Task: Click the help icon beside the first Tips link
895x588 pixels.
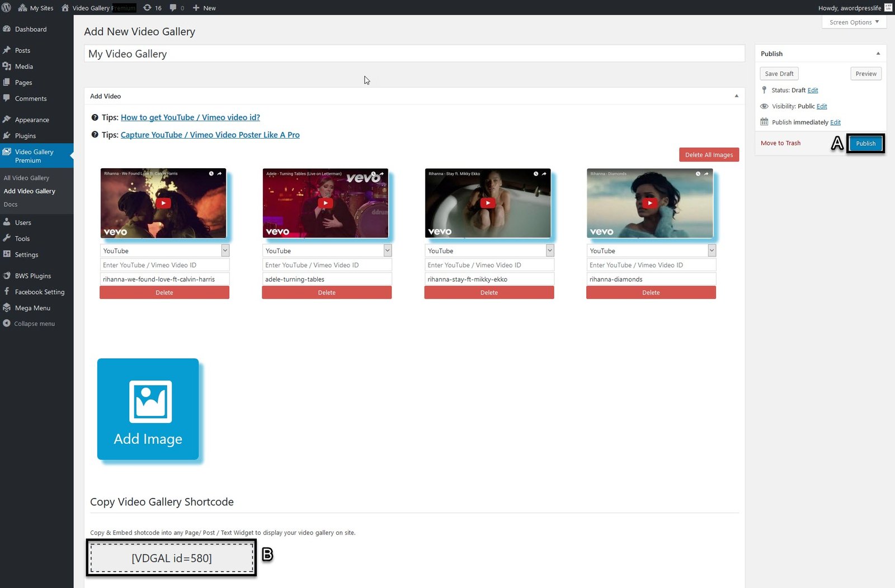Action: pos(95,117)
